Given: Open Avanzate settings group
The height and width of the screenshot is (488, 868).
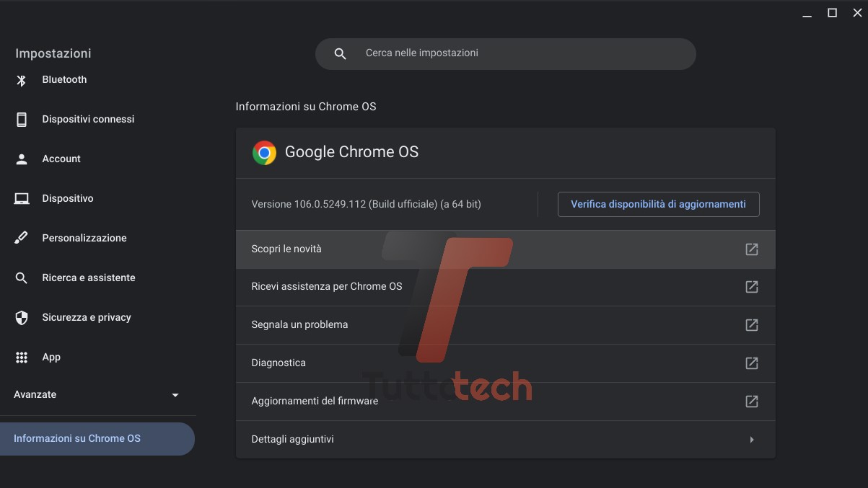Looking at the screenshot, I should 35,395.
